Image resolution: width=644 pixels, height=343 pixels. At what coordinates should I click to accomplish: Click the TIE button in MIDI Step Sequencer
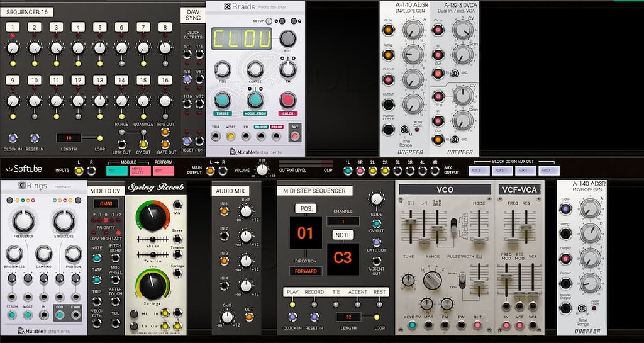[x=336, y=305]
